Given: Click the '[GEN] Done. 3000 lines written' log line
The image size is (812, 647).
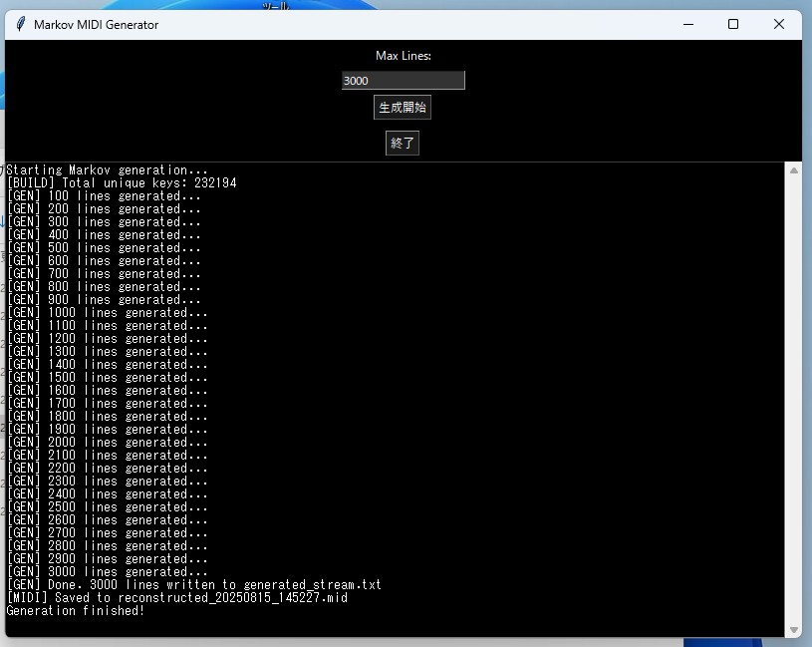Looking at the screenshot, I should (194, 584).
